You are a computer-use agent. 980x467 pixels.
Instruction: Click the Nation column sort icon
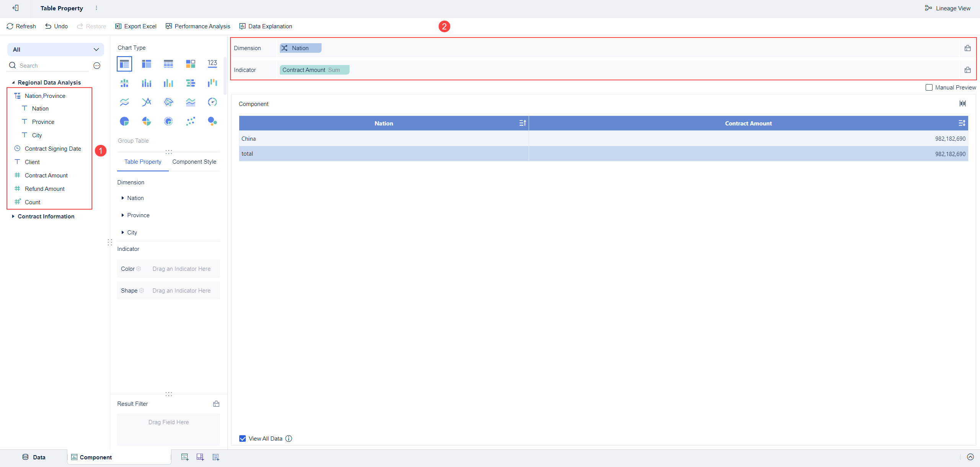coord(523,123)
